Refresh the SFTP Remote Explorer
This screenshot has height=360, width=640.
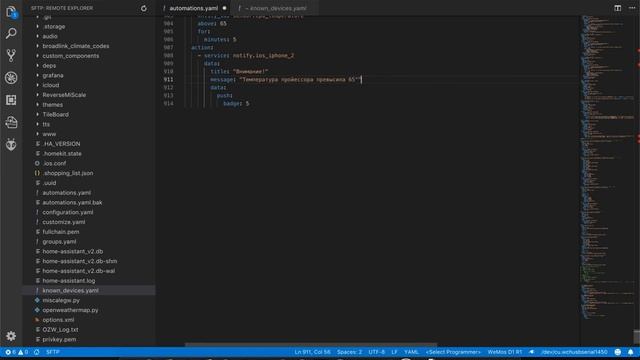[144, 8]
